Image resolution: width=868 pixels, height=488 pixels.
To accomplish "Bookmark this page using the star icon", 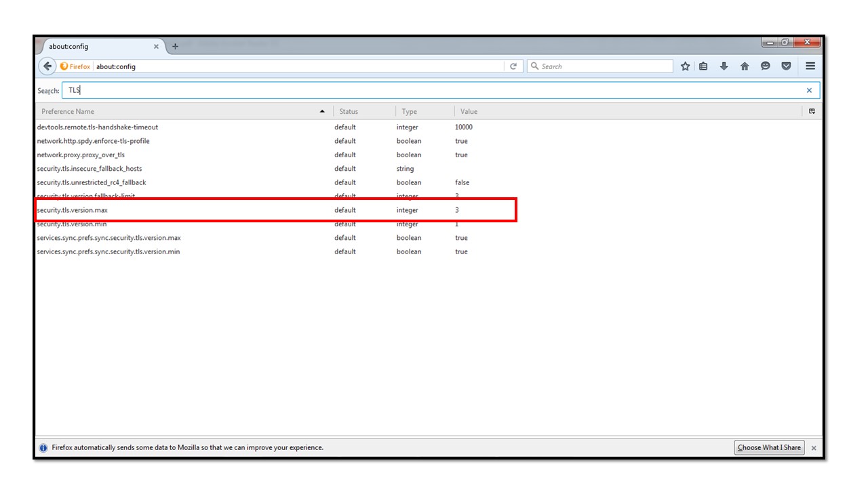I will point(685,66).
